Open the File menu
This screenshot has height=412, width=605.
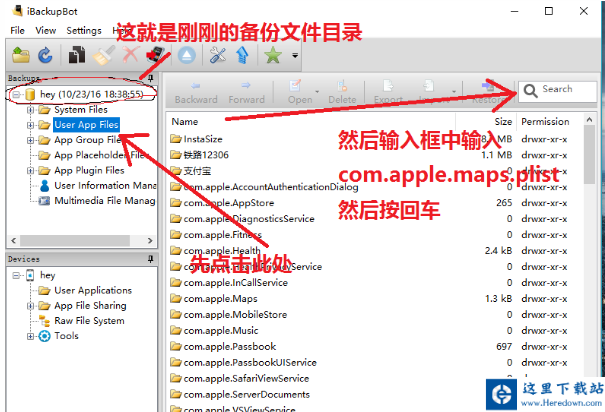pyautogui.click(x=17, y=30)
